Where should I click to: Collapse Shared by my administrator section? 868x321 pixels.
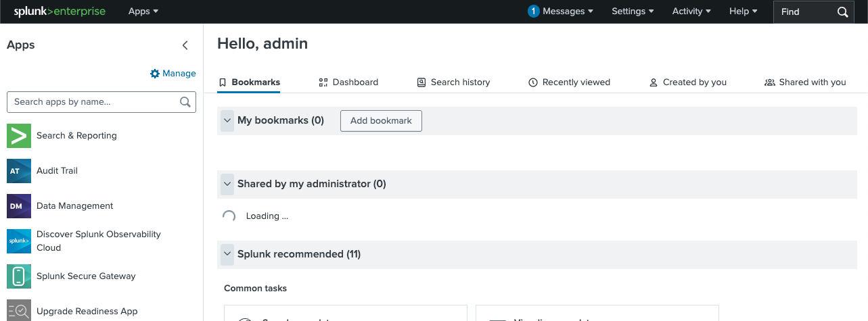pos(227,184)
